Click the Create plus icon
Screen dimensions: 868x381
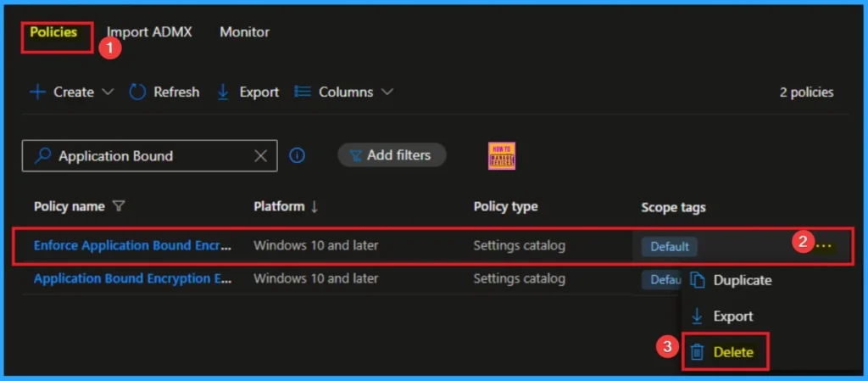click(37, 92)
